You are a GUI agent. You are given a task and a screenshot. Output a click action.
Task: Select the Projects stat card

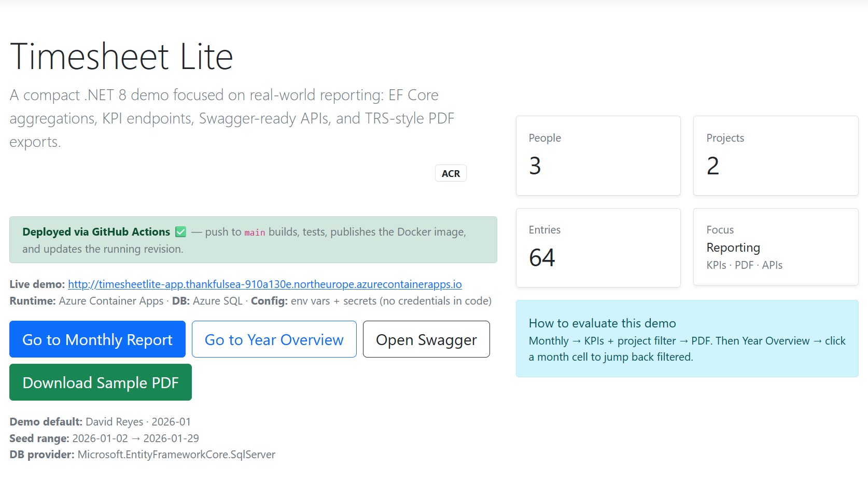pyautogui.click(x=776, y=156)
